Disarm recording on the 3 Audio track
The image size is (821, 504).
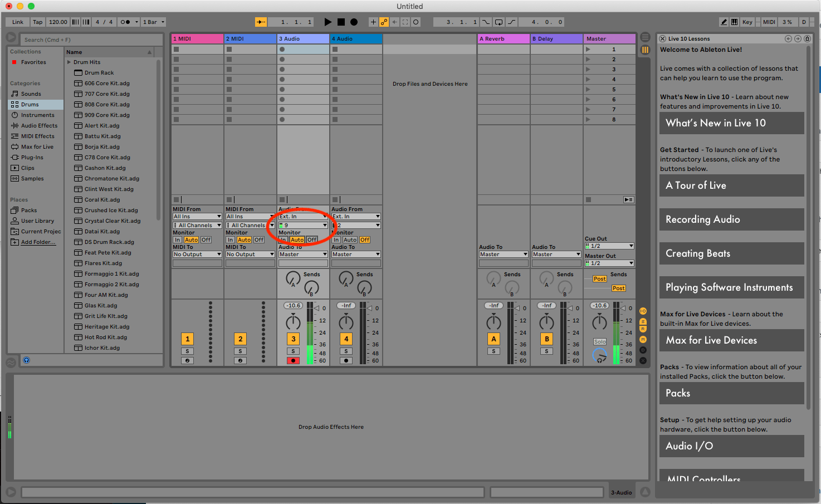293,360
